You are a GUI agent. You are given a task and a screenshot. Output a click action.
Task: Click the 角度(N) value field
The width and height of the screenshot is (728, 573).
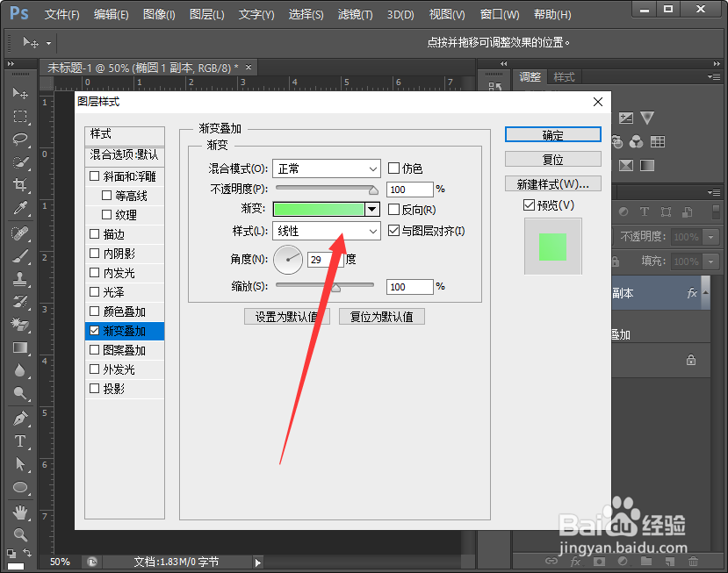(x=325, y=260)
